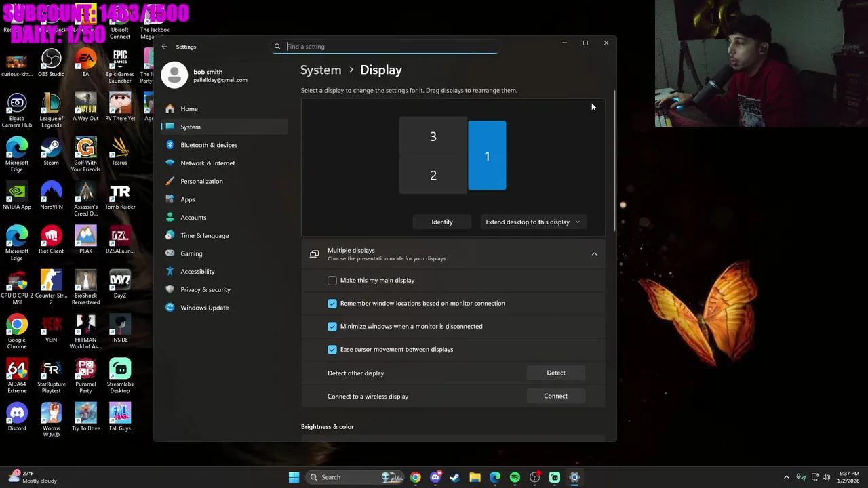Select the NVIDIA App desktop shortcut
This screenshot has width=868, height=488.
[x=17, y=196]
